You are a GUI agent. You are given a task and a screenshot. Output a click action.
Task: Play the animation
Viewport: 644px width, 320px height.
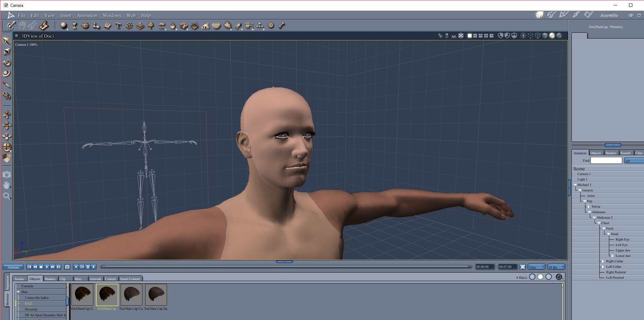click(x=47, y=267)
